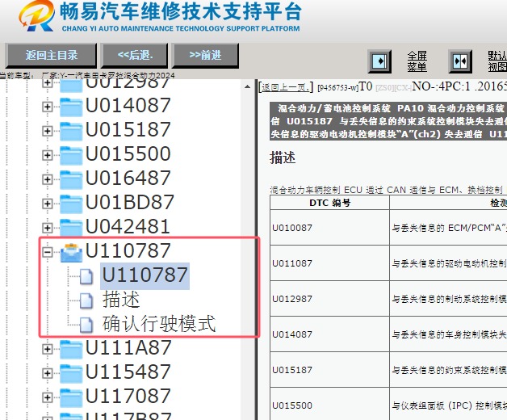Select the U117087 tree label
The height and width of the screenshot is (420, 507).
tap(128, 396)
